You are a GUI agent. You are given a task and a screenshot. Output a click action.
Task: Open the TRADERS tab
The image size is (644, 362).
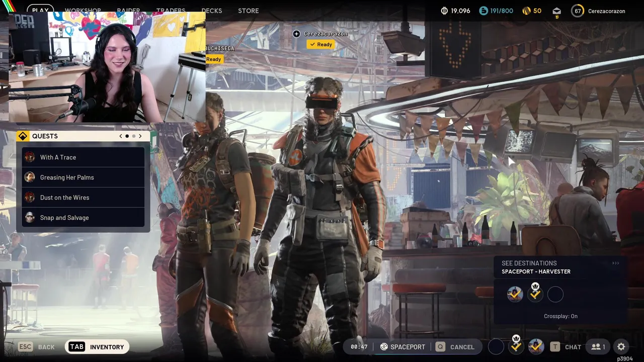pos(171,11)
